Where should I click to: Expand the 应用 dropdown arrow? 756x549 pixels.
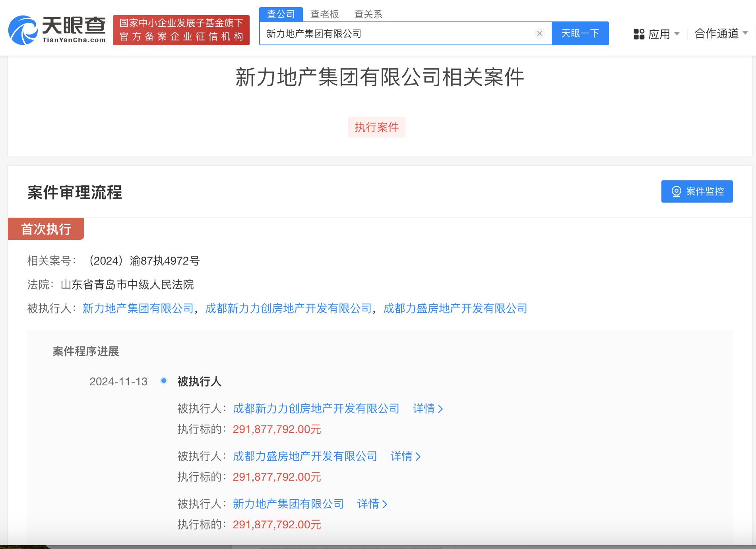point(677,34)
